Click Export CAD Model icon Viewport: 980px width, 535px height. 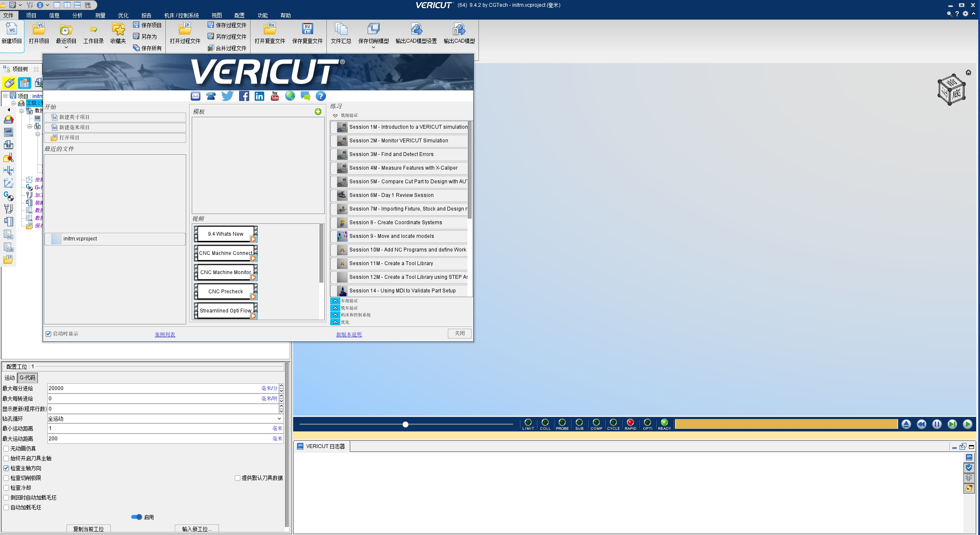point(459,30)
